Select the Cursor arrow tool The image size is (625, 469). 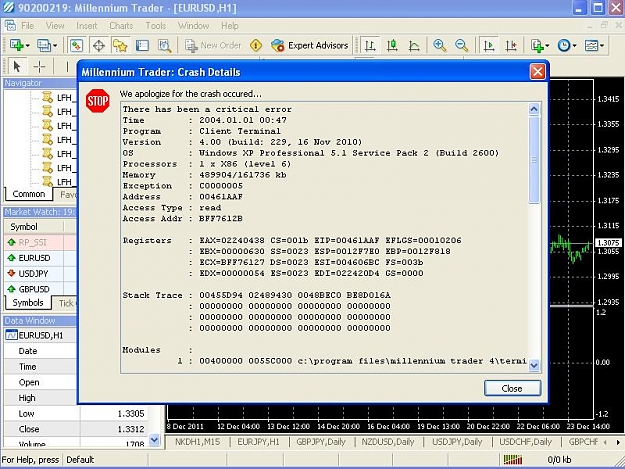(17, 67)
